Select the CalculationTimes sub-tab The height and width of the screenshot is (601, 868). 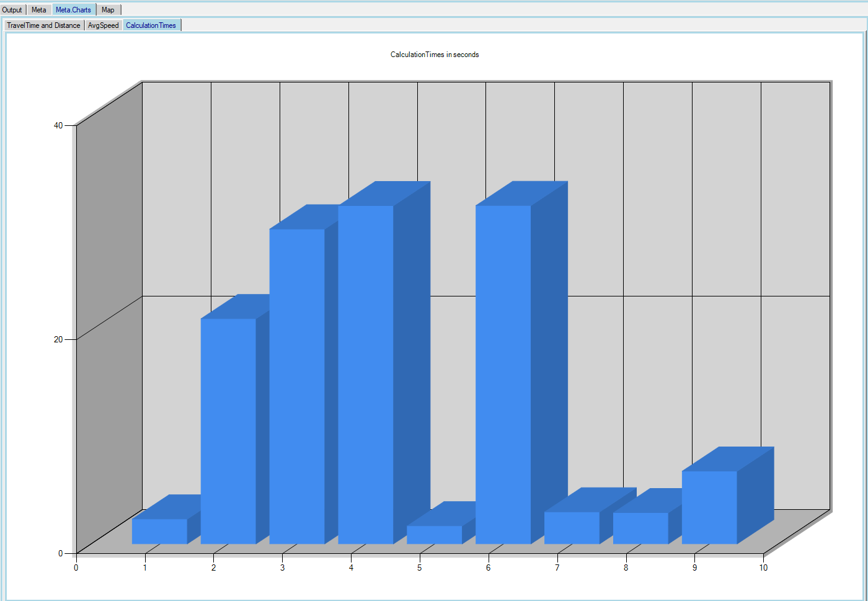pos(151,25)
